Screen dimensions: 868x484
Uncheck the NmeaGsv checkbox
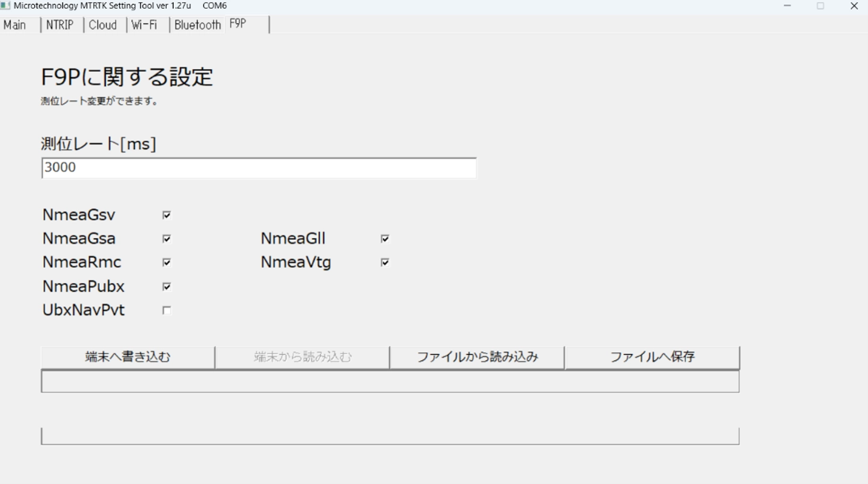tap(167, 215)
